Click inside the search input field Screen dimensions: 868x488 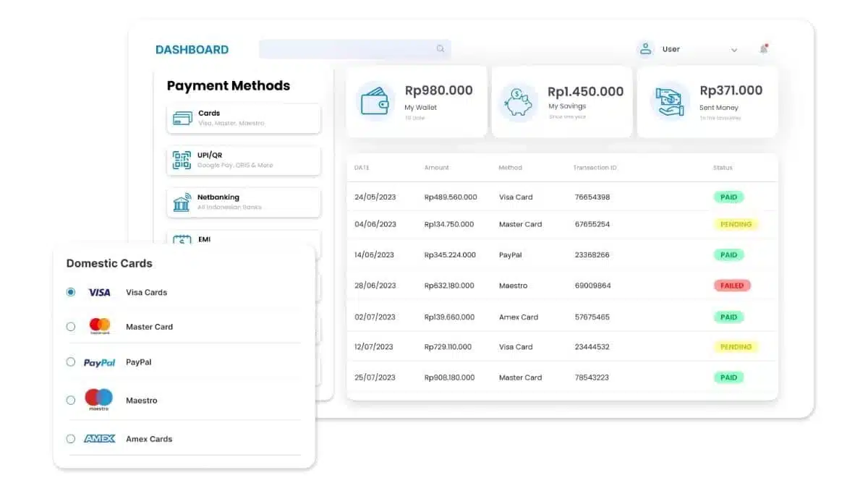coord(347,49)
